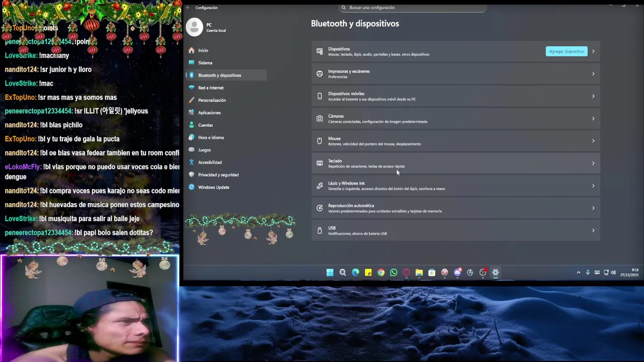Image resolution: width=644 pixels, height=362 pixels.
Task: Click the USB row icon
Action: coord(319,230)
